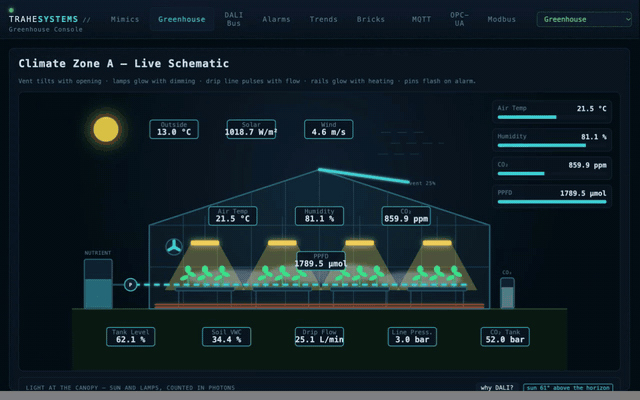Click the circulation fan icon

[173, 247]
